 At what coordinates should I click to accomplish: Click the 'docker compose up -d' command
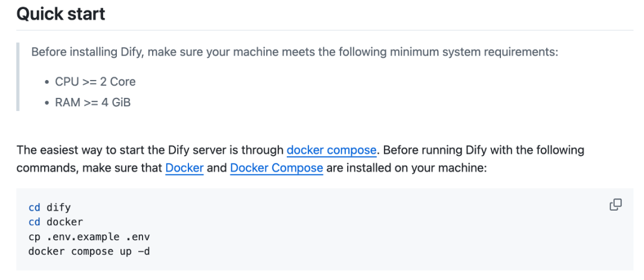click(89, 251)
